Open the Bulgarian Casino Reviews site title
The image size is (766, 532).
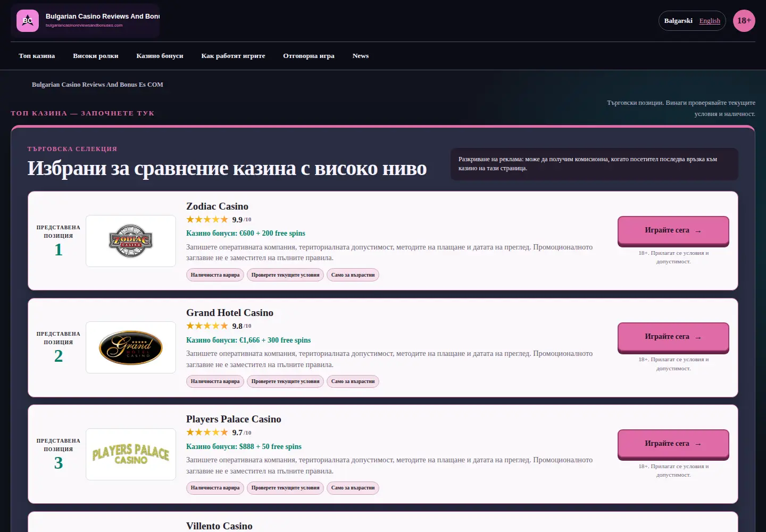click(x=103, y=16)
